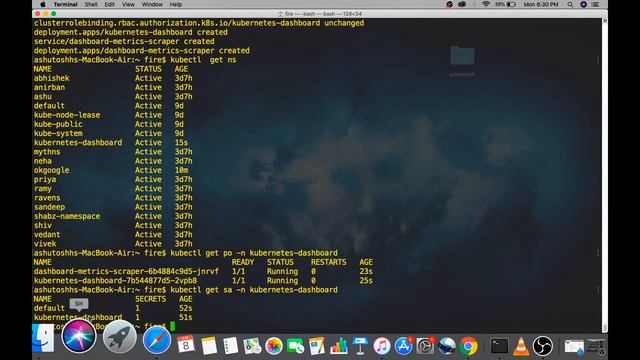The width and height of the screenshot is (640, 360).
Task: Click the Terminal icon in dock
Action: 499,346
